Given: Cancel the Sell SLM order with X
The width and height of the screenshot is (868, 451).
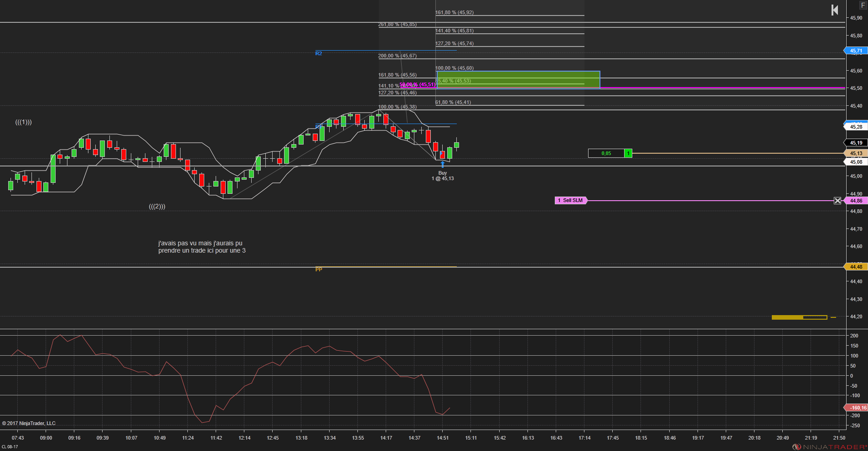Looking at the screenshot, I should tap(837, 201).
